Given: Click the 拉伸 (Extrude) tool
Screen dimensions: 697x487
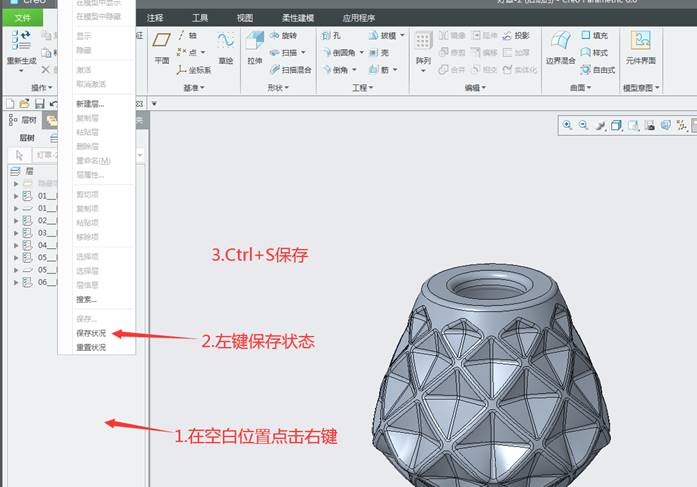Looking at the screenshot, I should (255, 47).
